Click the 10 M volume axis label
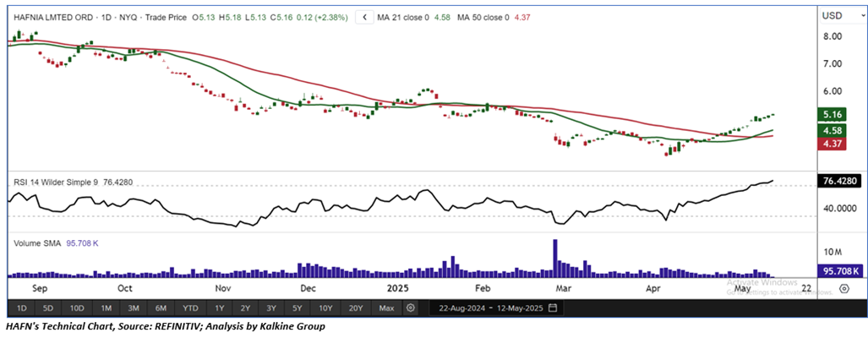 click(x=833, y=253)
